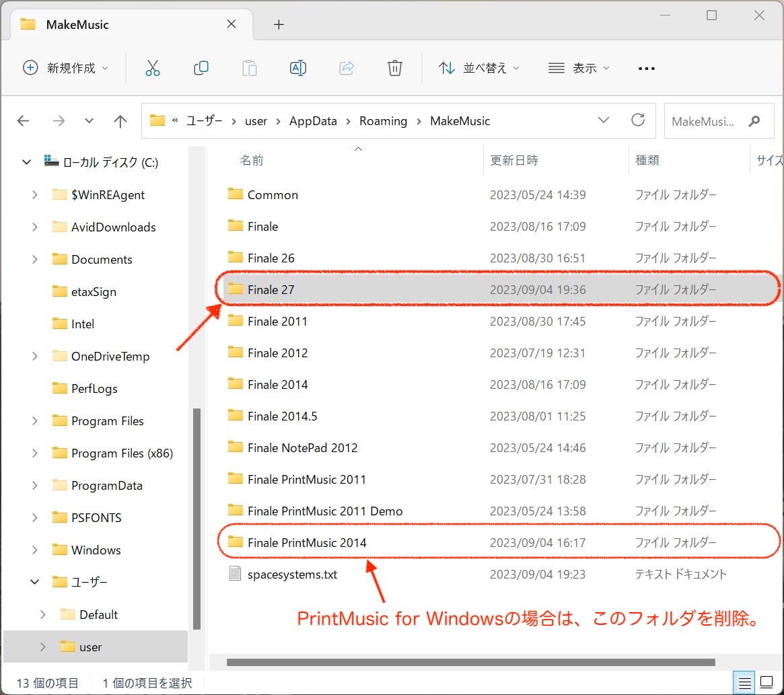Expand the AvidDownloads tree node
The image size is (784, 695).
34,227
